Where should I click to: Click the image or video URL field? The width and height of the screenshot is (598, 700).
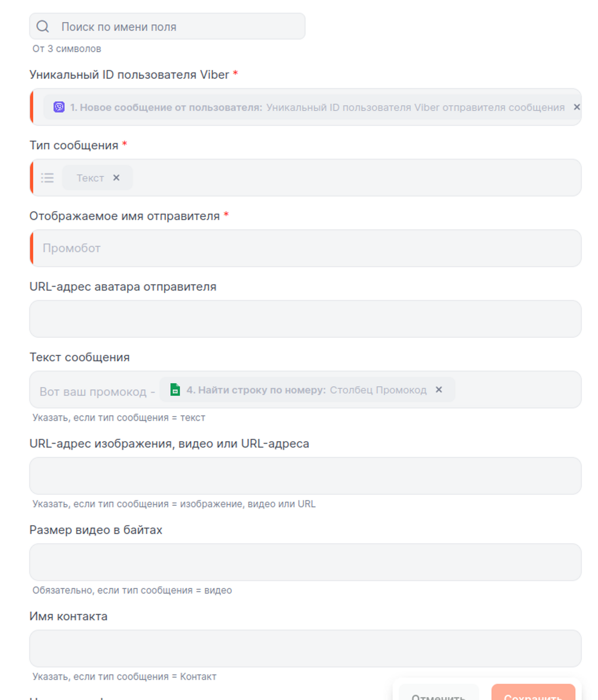click(305, 476)
